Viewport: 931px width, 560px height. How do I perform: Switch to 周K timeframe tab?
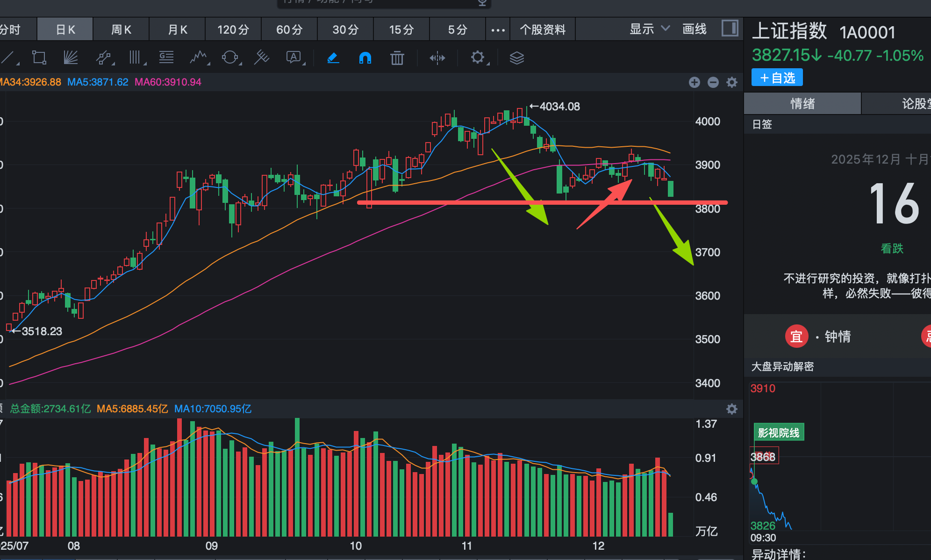point(121,30)
